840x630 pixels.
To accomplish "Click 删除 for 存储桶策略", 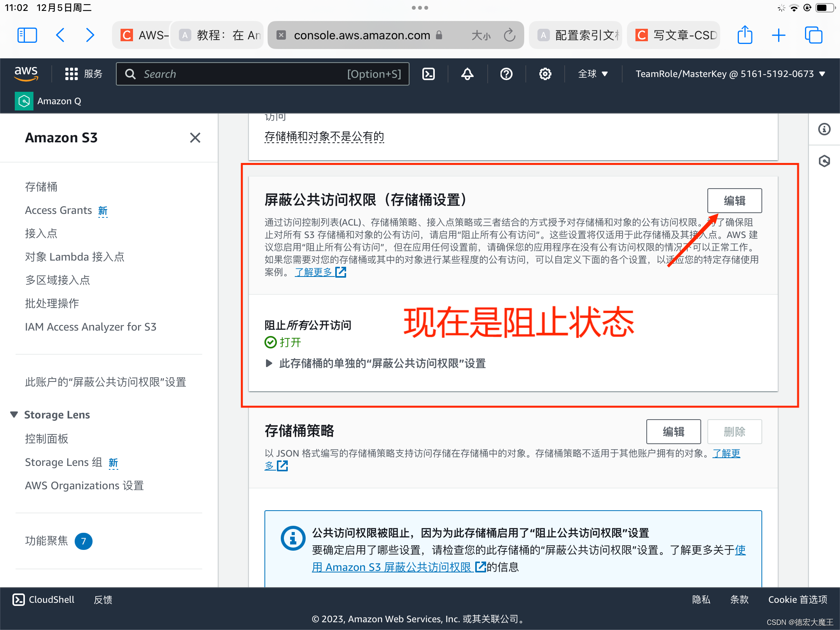I will pyautogui.click(x=735, y=432).
